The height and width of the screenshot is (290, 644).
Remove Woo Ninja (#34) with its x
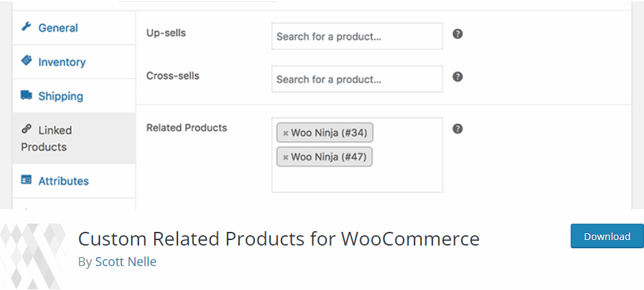pyautogui.click(x=286, y=133)
